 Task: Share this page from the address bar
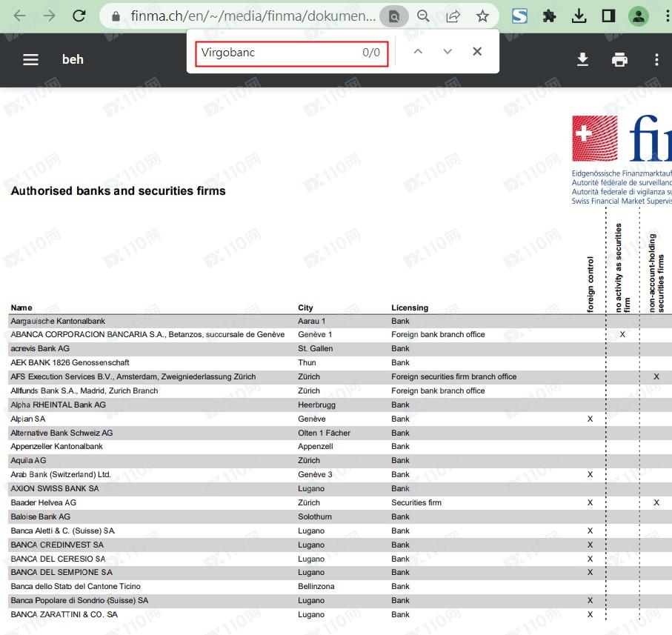(453, 16)
